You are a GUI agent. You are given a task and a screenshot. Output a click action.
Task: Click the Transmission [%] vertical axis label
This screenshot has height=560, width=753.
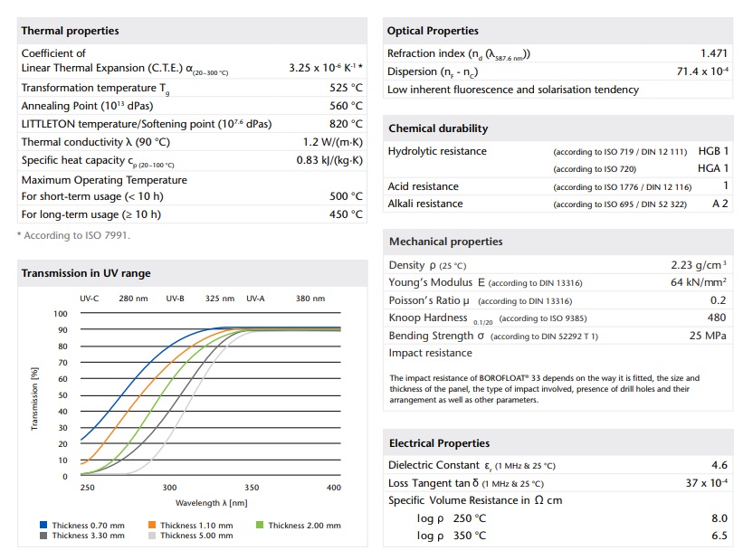point(34,398)
